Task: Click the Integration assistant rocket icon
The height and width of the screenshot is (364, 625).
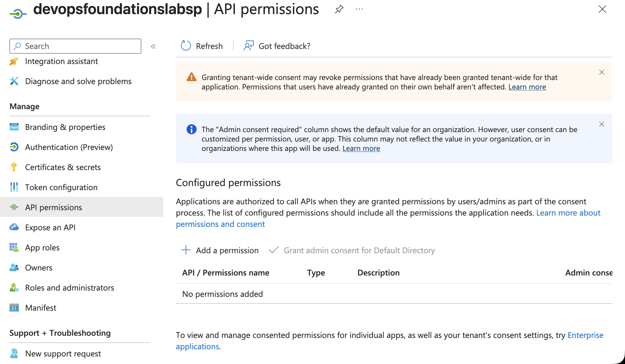Action: pos(14,62)
